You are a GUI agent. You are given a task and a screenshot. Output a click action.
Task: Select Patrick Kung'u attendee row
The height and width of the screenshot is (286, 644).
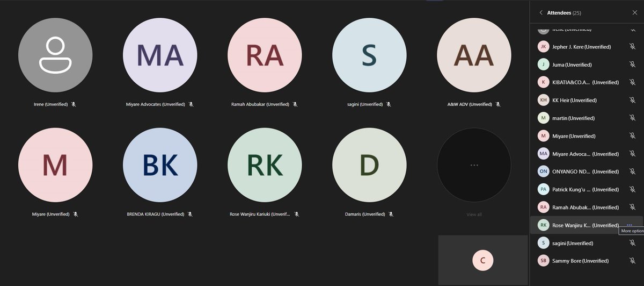[x=587, y=189]
